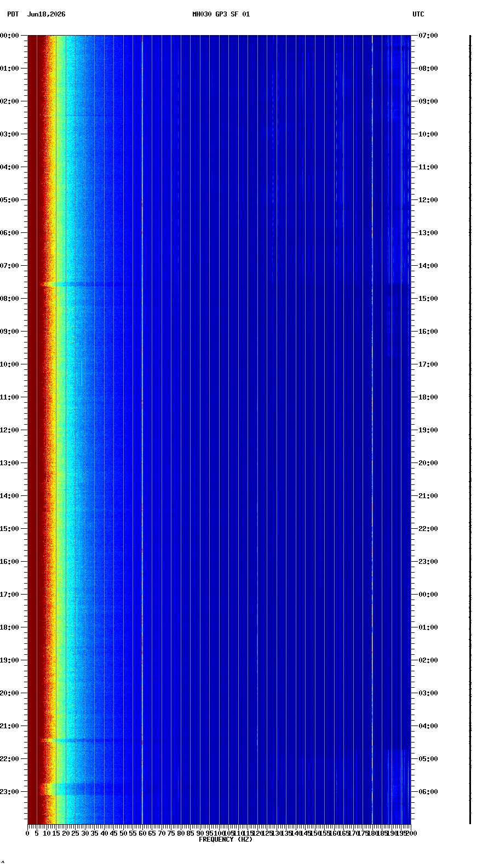This screenshot has height=868, width=494.
Task: Click the 85 Hz frequency tick label
Action: pos(190,833)
